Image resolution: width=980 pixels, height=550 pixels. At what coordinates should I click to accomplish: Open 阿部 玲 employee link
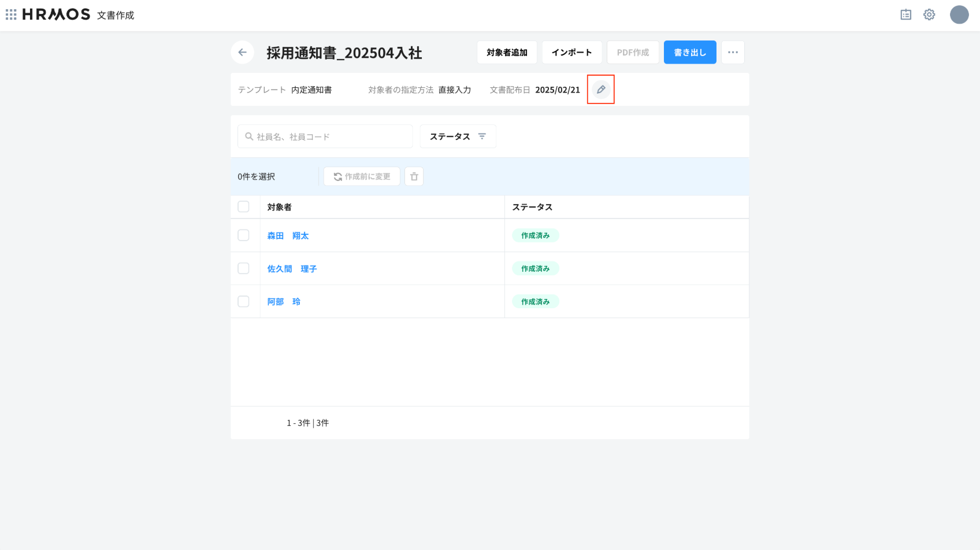(x=284, y=302)
